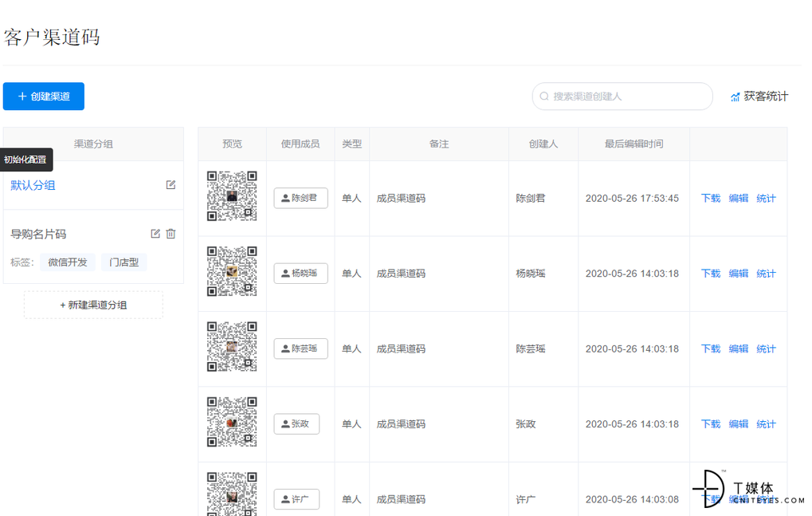Click creator name 陈芸瑶 in 创建人 column

[x=530, y=349]
